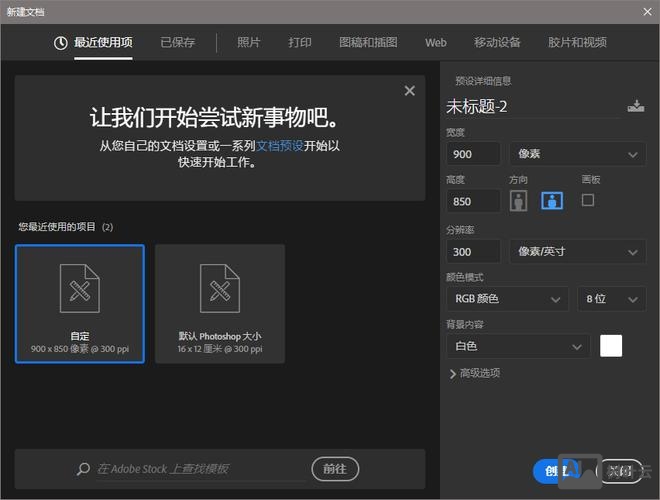
Task: Click the 预设详细信息 heading
Action: pos(483,81)
